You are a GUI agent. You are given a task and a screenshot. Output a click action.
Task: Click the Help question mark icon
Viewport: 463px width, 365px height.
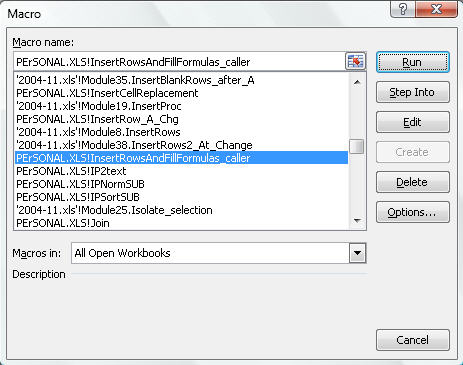(403, 9)
